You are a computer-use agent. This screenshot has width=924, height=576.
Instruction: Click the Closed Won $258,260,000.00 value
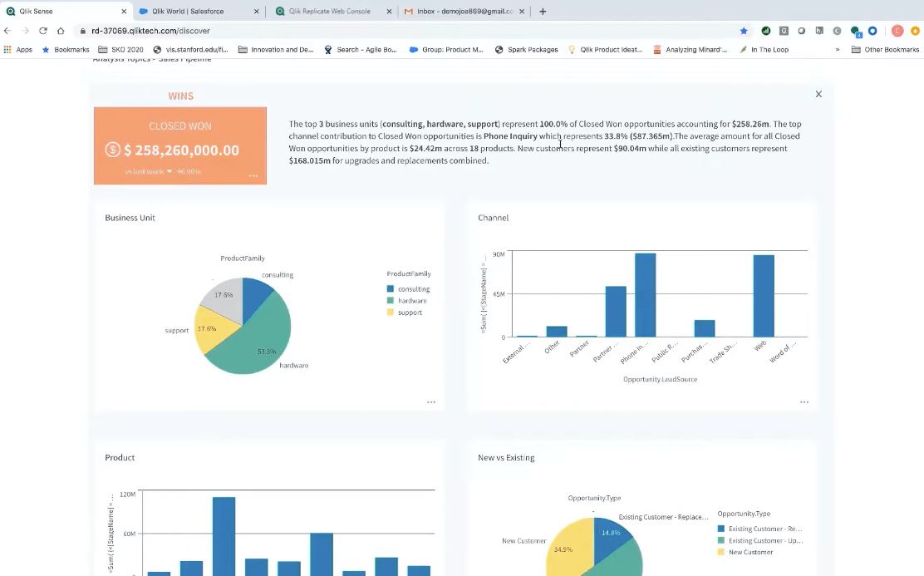point(181,150)
